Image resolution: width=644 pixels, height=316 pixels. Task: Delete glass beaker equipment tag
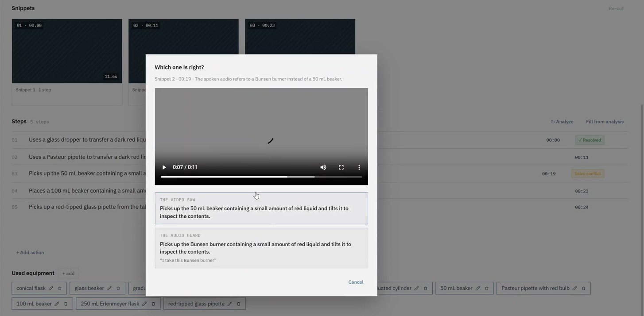tap(118, 289)
